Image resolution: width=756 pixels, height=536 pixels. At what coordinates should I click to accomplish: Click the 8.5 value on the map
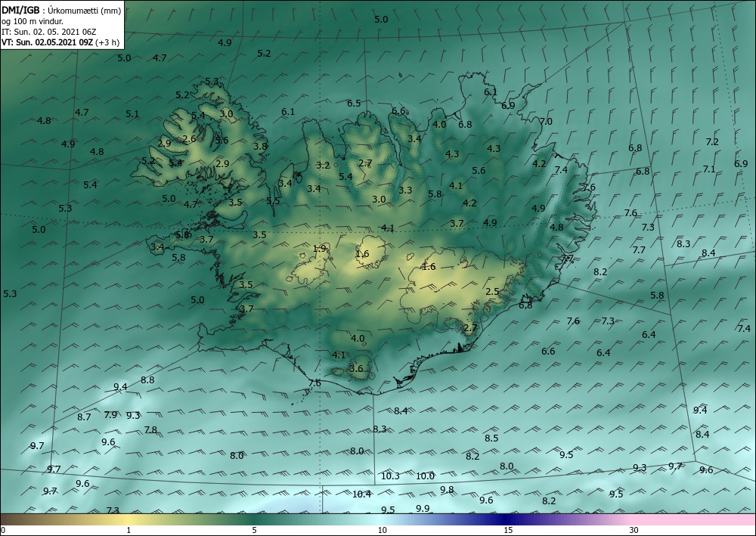[491, 438]
